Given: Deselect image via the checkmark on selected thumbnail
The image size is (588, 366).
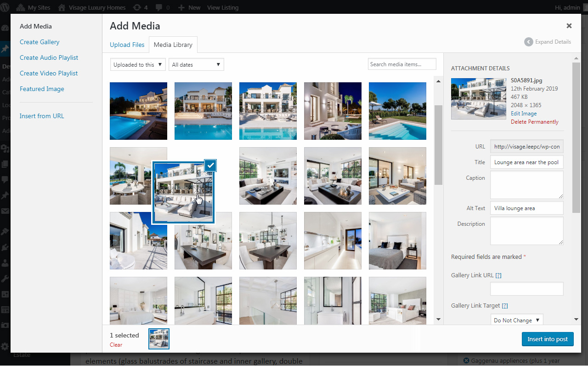Looking at the screenshot, I should click(210, 166).
